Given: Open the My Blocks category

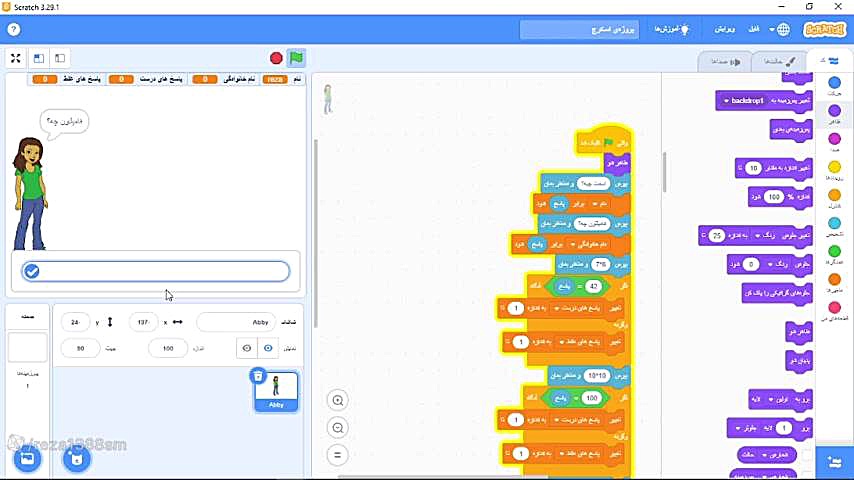Looking at the screenshot, I should click(x=834, y=312).
